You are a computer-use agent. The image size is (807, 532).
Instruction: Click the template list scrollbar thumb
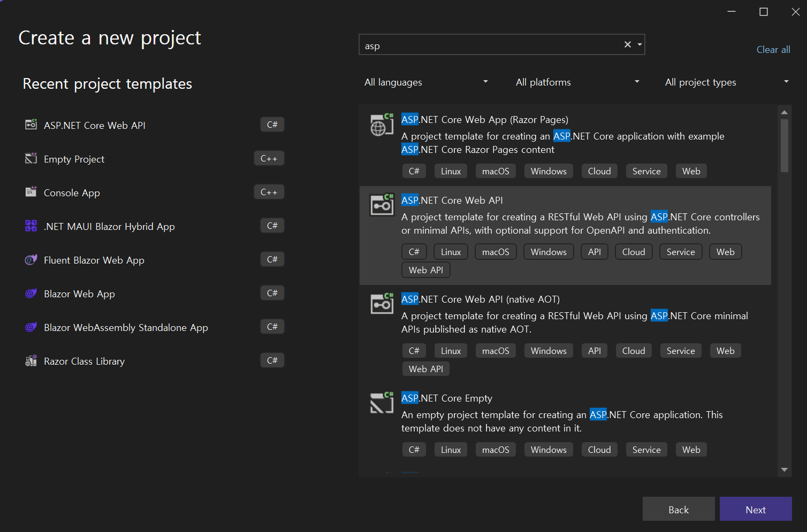tap(785, 145)
